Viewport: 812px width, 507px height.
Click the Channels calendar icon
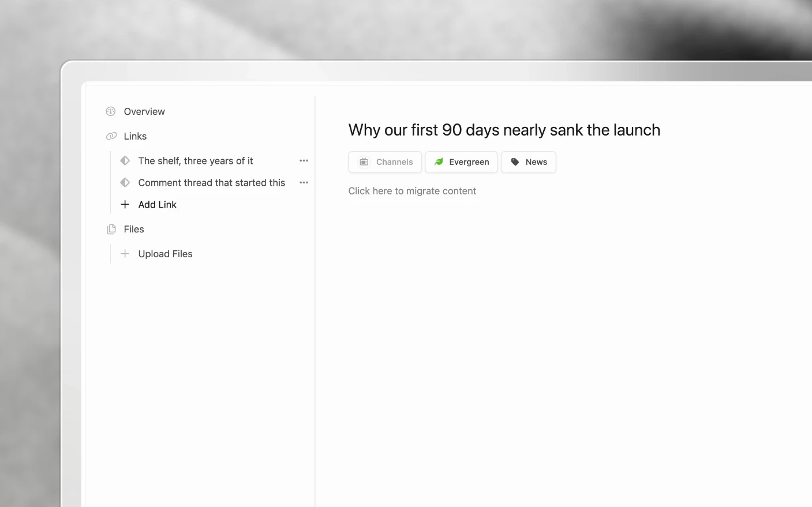point(364,162)
